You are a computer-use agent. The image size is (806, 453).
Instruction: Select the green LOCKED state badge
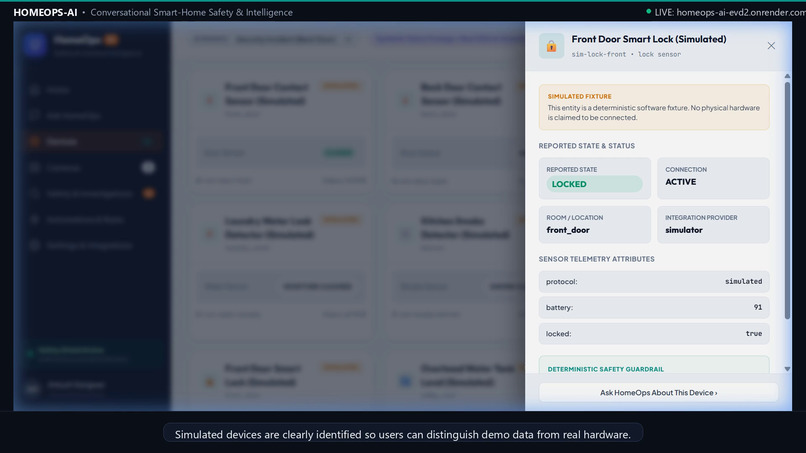[x=594, y=184]
